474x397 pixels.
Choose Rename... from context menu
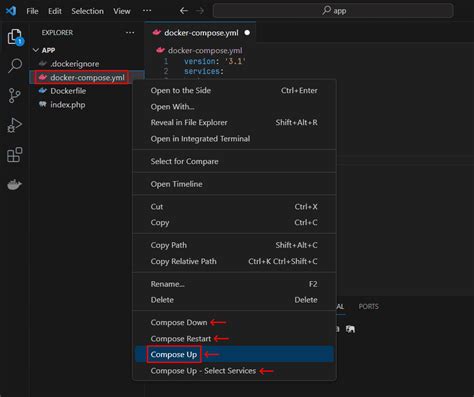click(234, 284)
